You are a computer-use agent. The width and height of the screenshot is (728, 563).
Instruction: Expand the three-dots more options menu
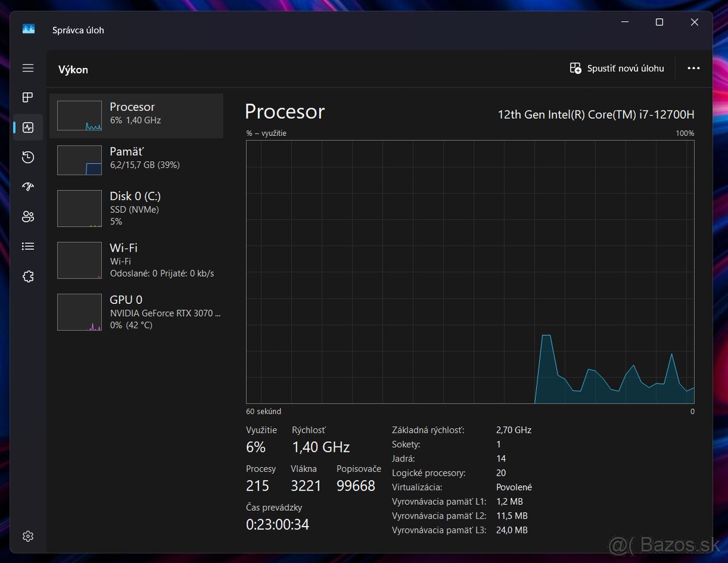(x=693, y=69)
